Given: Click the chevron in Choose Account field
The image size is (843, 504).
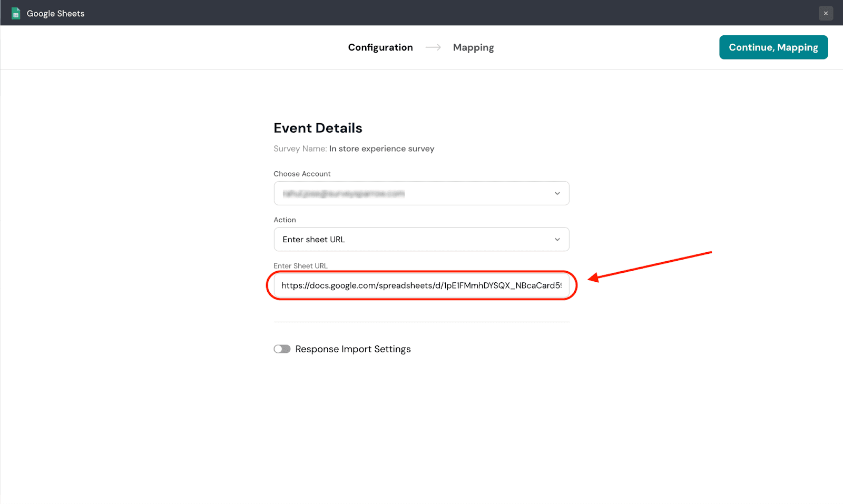Looking at the screenshot, I should [x=557, y=194].
